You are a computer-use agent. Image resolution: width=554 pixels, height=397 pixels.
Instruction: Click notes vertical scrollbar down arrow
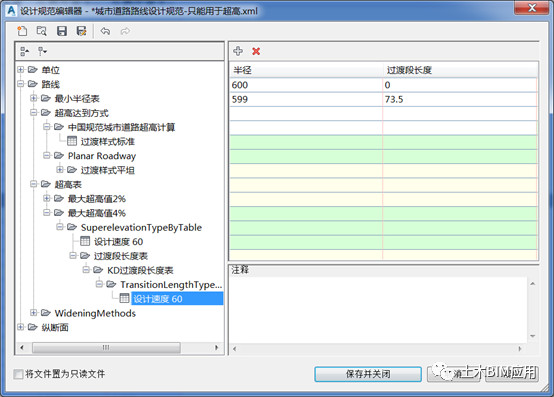[x=532, y=336]
